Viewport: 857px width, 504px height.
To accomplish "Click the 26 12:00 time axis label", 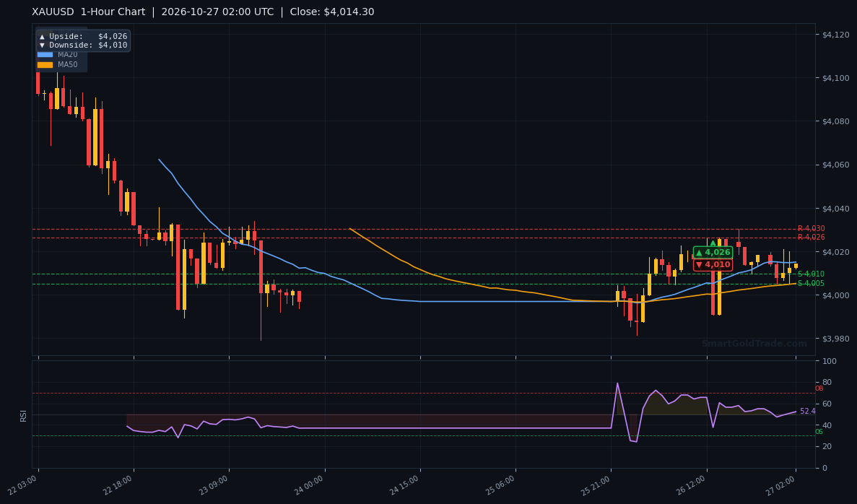I will 692,485.
